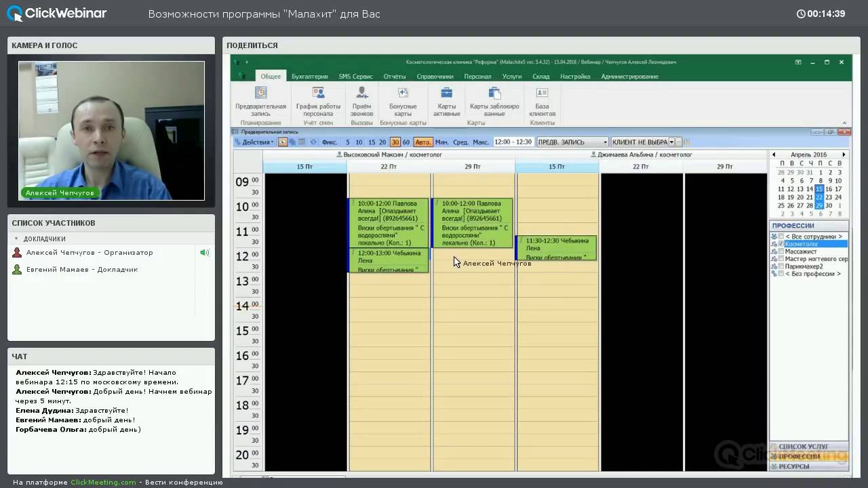Image resolution: width=868 pixels, height=488 pixels.
Task: Click organizer avatar icon for Алексей Чепчугов
Action: (17, 252)
